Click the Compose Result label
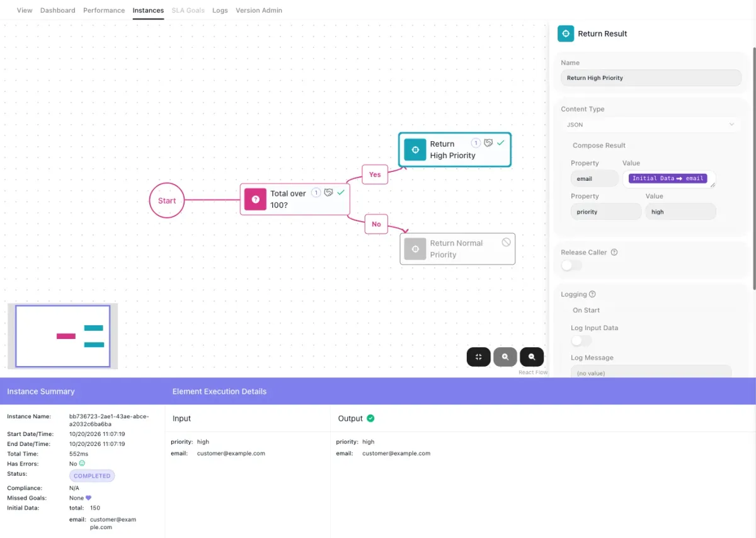Image resolution: width=756 pixels, height=538 pixels. pos(599,146)
